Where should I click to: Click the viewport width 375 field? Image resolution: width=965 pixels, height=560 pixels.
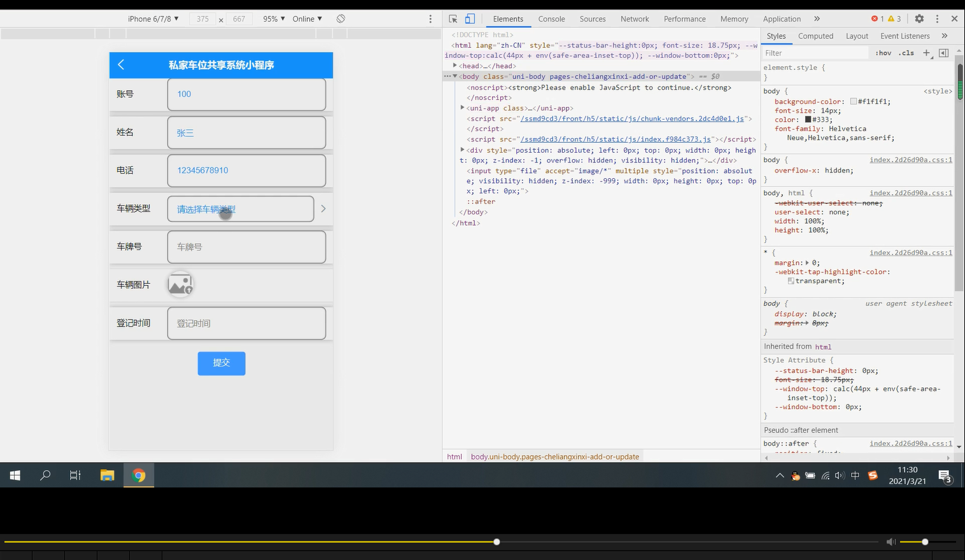click(202, 19)
